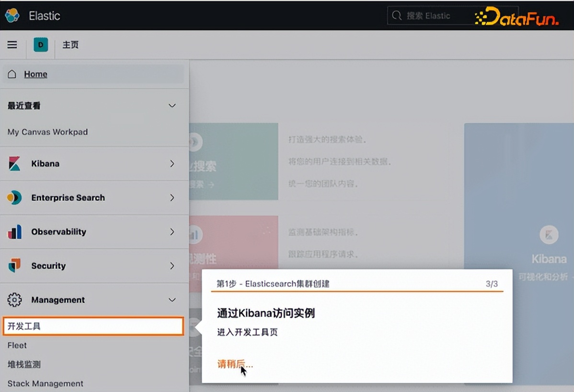Collapse the 最近查看 section

(172, 105)
